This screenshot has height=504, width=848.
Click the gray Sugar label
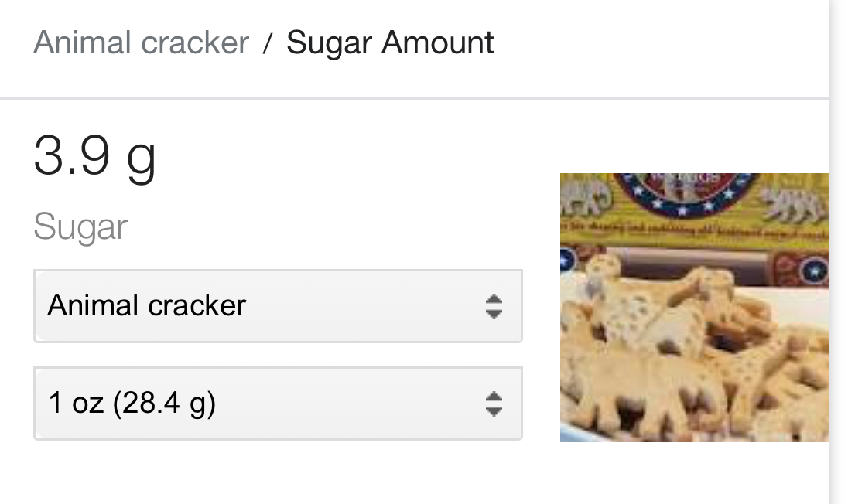(80, 227)
